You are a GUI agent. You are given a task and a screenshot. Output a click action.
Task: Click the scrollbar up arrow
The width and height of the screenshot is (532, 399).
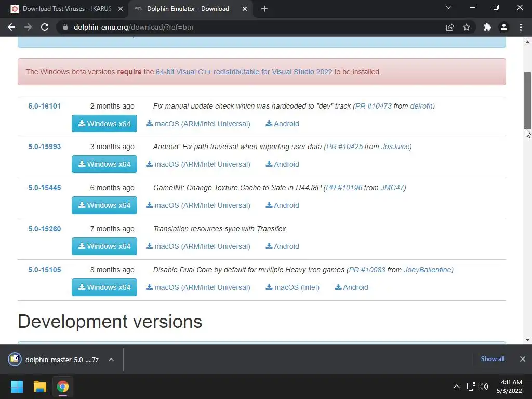[x=527, y=42]
